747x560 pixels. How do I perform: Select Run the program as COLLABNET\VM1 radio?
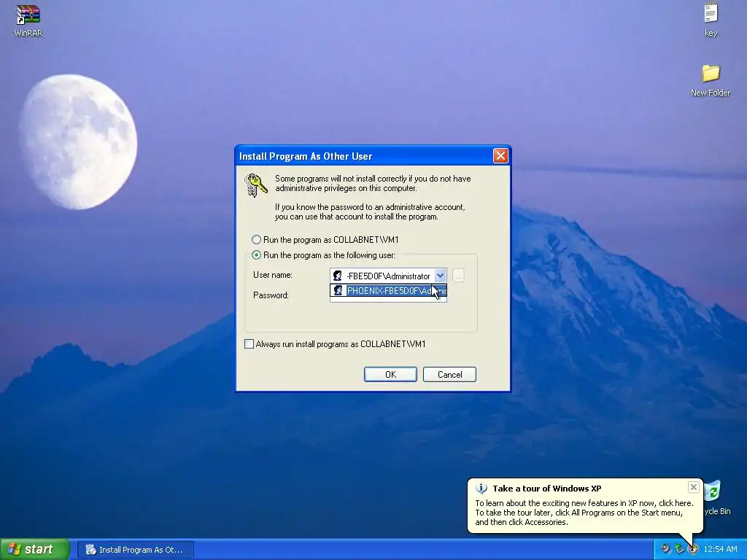point(256,239)
